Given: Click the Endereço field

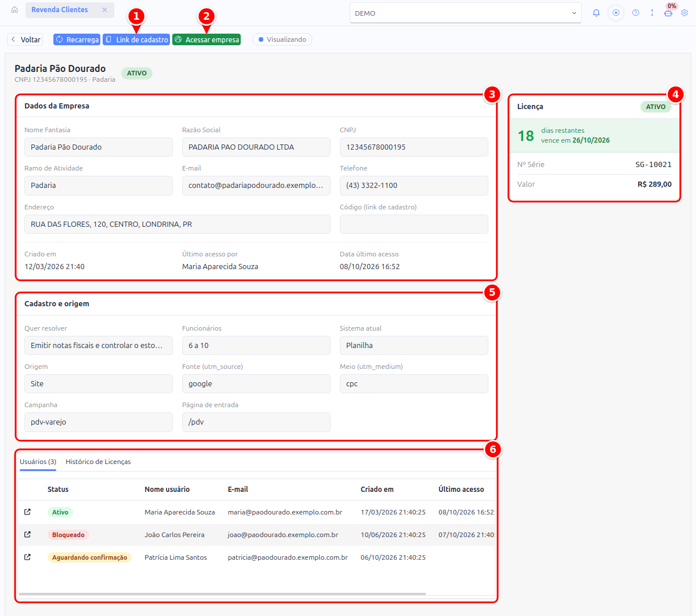Looking at the screenshot, I should (x=177, y=224).
